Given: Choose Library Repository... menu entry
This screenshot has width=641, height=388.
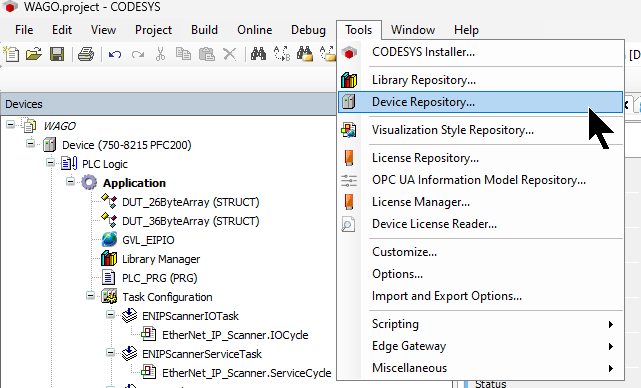Looking at the screenshot, I should [480, 80].
